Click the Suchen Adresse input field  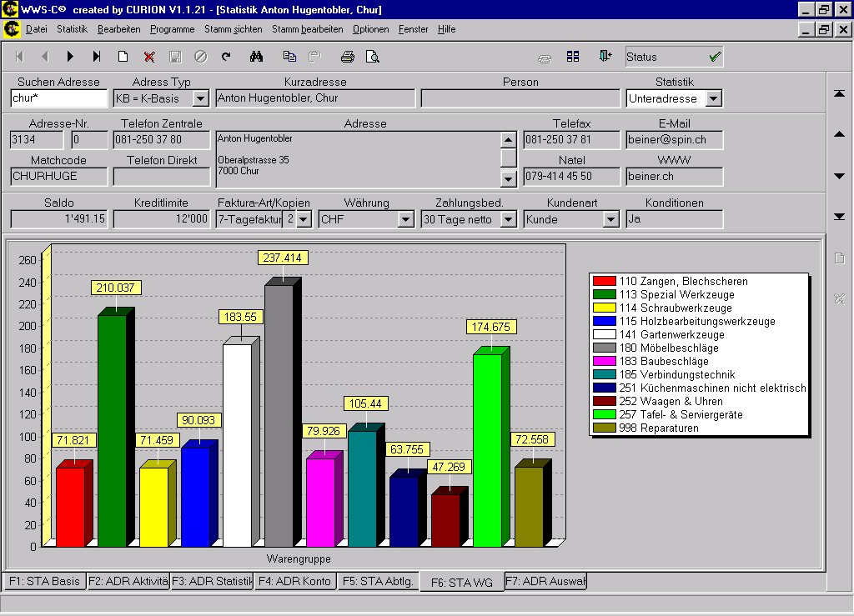pos(59,98)
